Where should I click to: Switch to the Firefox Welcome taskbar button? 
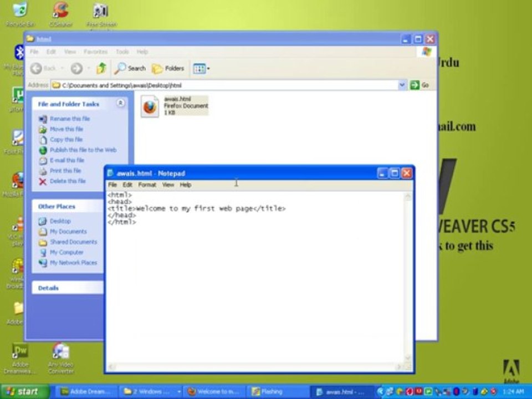[x=216, y=392]
